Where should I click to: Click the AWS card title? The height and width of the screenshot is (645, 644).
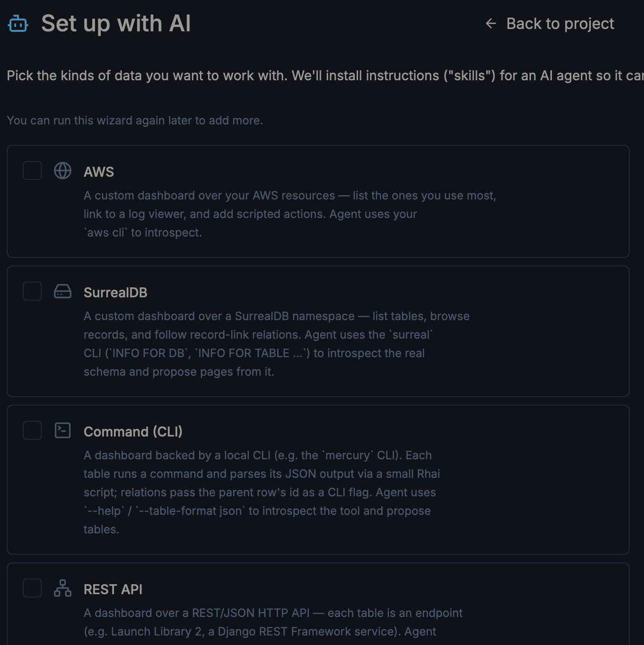click(99, 172)
